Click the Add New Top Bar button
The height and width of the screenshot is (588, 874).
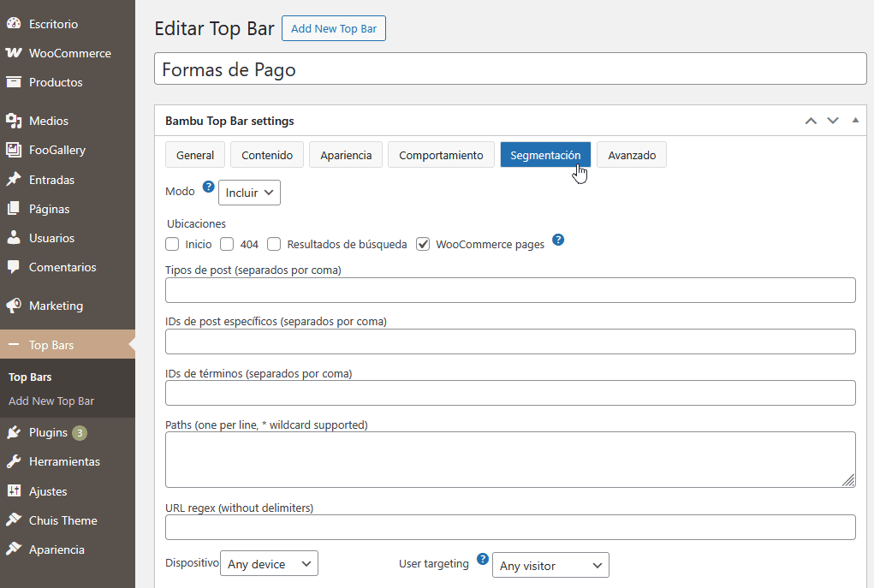pos(334,28)
